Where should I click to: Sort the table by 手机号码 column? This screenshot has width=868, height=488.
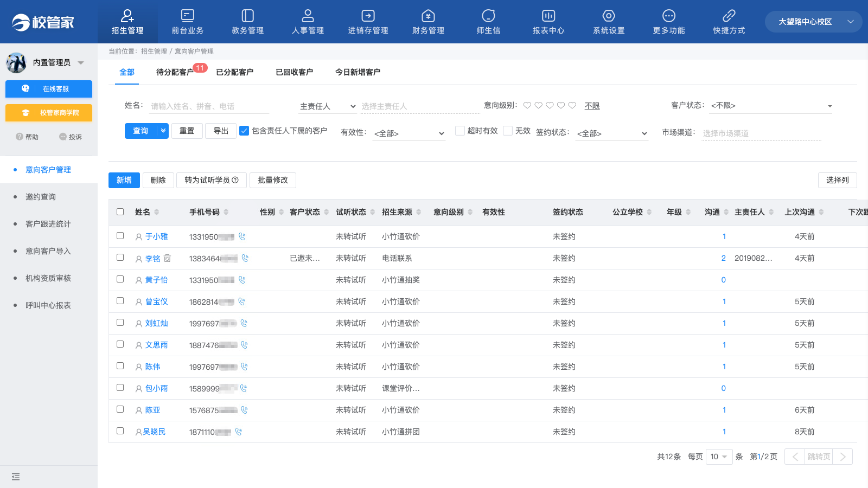tap(226, 212)
